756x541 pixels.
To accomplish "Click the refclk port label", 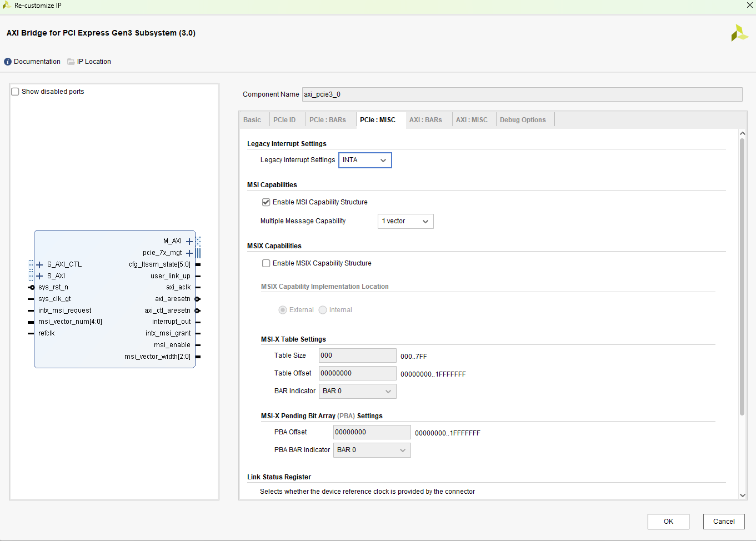I will 47,333.
